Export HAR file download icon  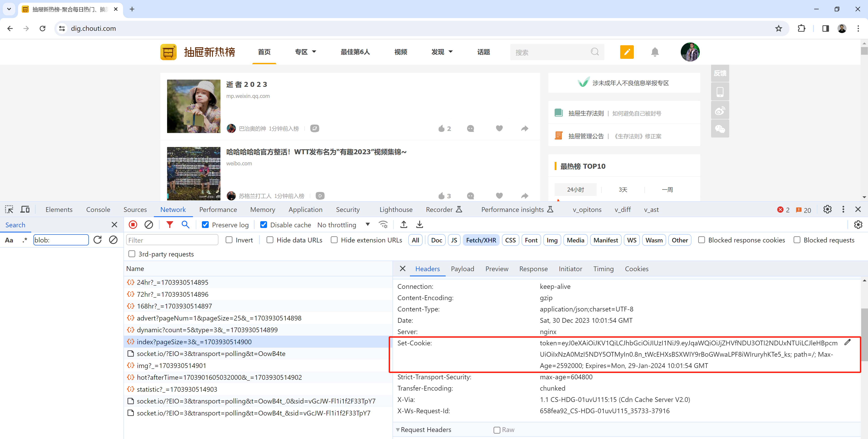point(419,225)
